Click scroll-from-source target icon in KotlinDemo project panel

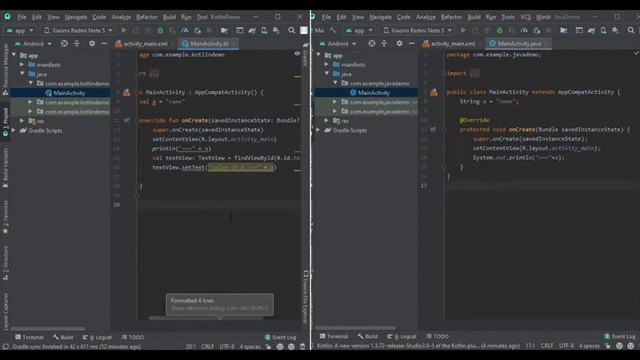(64, 44)
